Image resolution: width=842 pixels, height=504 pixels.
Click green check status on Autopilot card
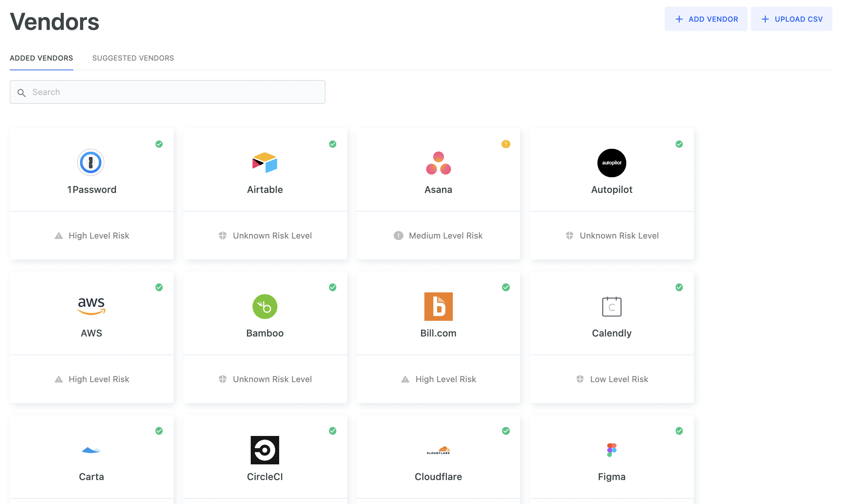[x=679, y=144]
